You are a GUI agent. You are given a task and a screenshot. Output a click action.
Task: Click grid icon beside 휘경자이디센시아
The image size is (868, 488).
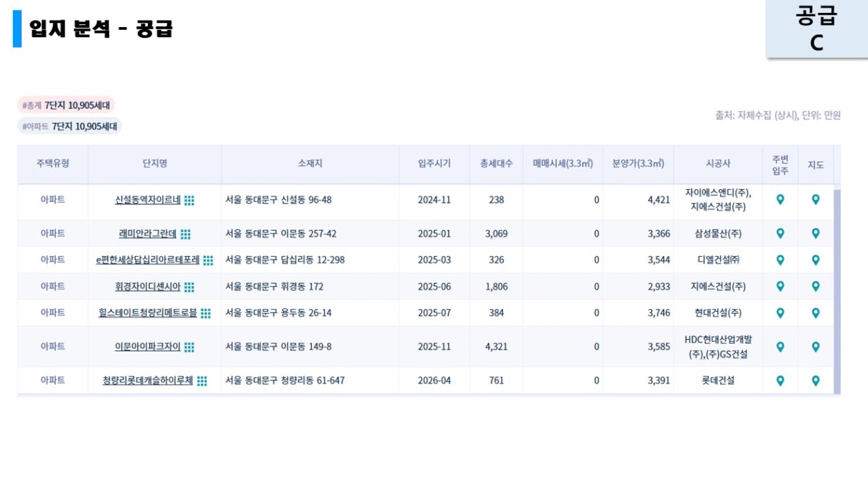coord(189,287)
